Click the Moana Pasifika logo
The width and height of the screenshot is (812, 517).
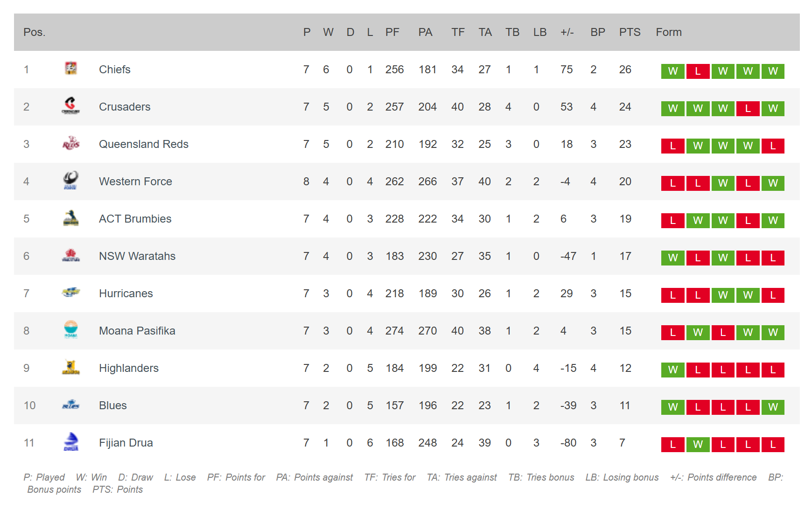click(x=71, y=329)
